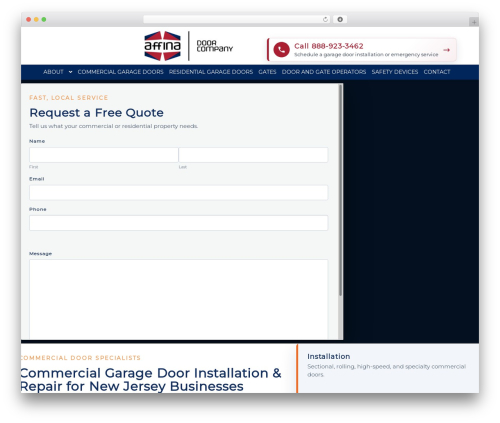Open Residential Garage Doors menu item

click(x=211, y=72)
